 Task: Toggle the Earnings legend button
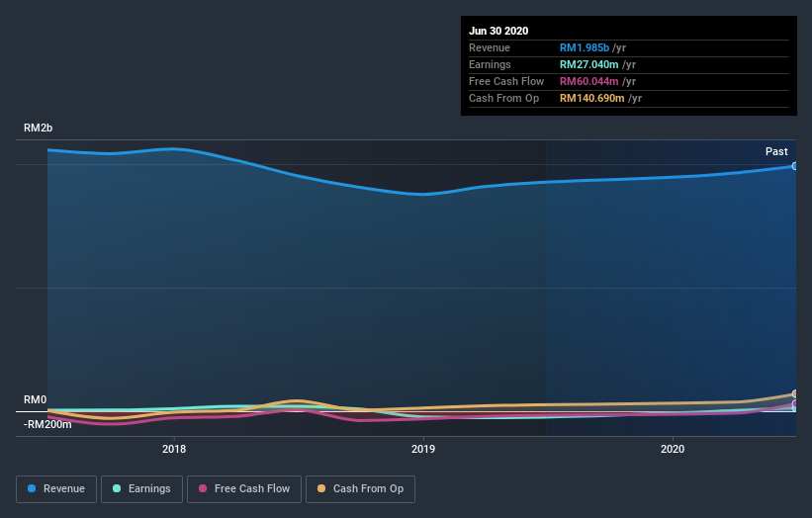pos(141,489)
